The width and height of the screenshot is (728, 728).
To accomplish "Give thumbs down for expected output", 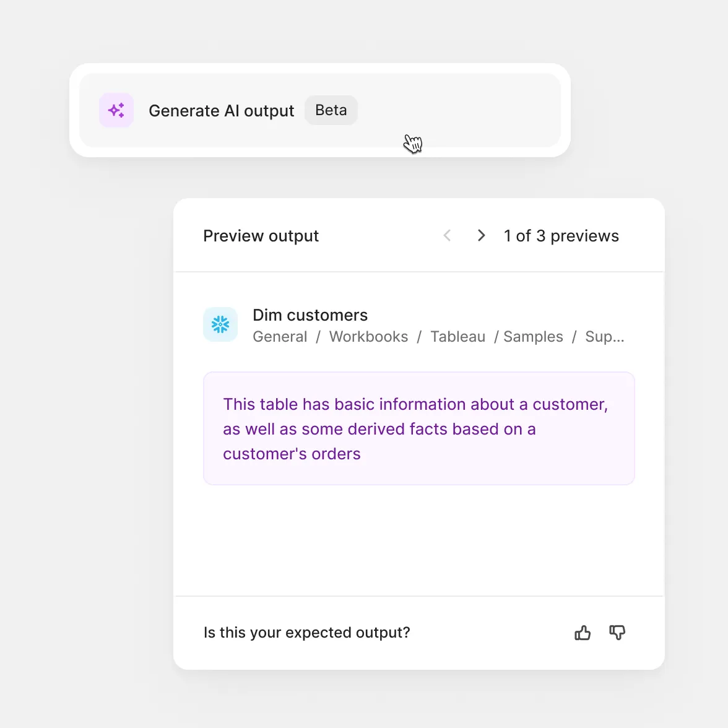I will (617, 633).
